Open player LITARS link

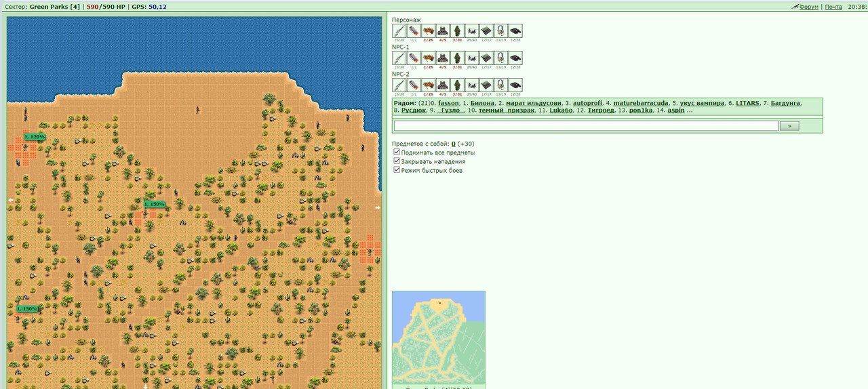coord(747,103)
